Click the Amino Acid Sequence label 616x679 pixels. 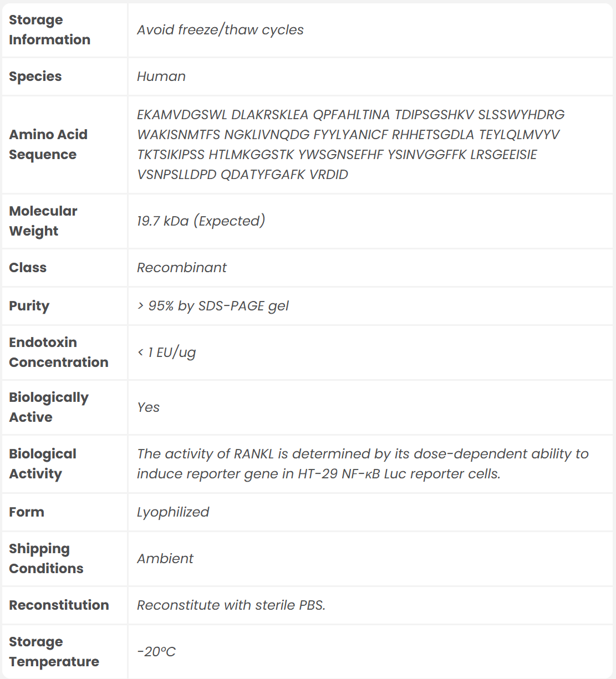pos(48,145)
